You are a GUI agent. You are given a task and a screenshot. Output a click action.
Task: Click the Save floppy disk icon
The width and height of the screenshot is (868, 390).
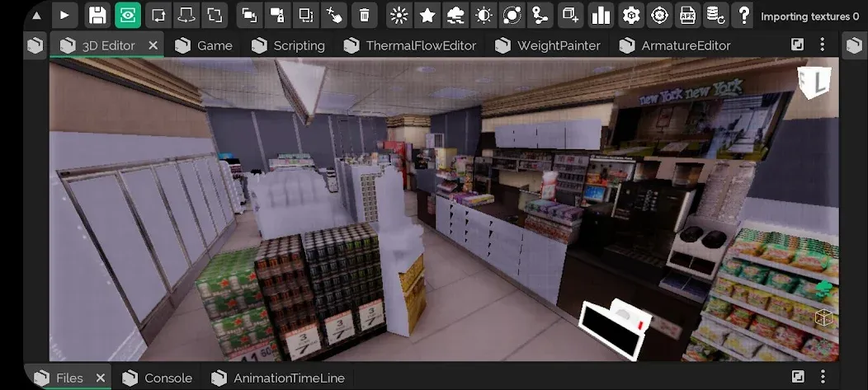tap(97, 15)
